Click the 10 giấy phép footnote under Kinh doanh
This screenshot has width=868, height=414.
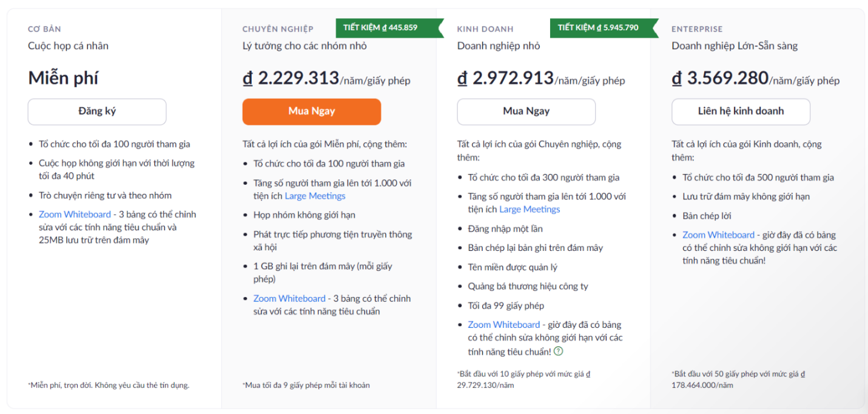523,379
